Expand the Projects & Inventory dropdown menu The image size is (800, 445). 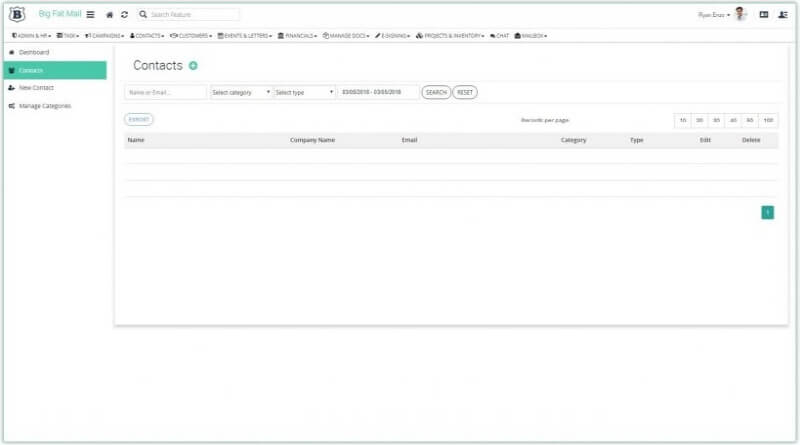(450, 36)
